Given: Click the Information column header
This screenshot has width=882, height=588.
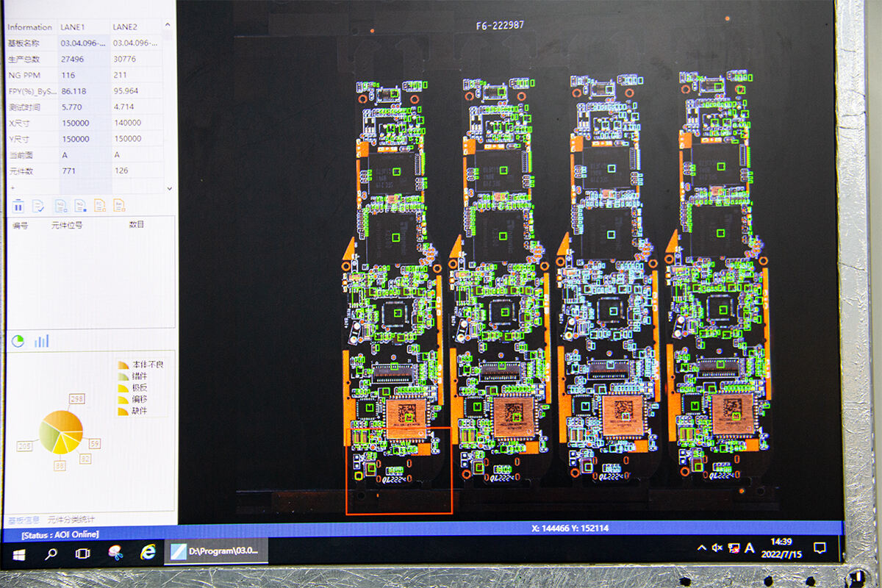Looking at the screenshot, I should pos(30,27).
